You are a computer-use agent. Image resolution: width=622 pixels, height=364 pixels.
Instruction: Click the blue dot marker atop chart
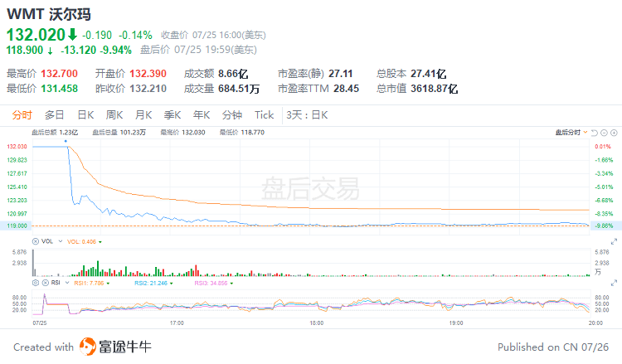click(66, 141)
